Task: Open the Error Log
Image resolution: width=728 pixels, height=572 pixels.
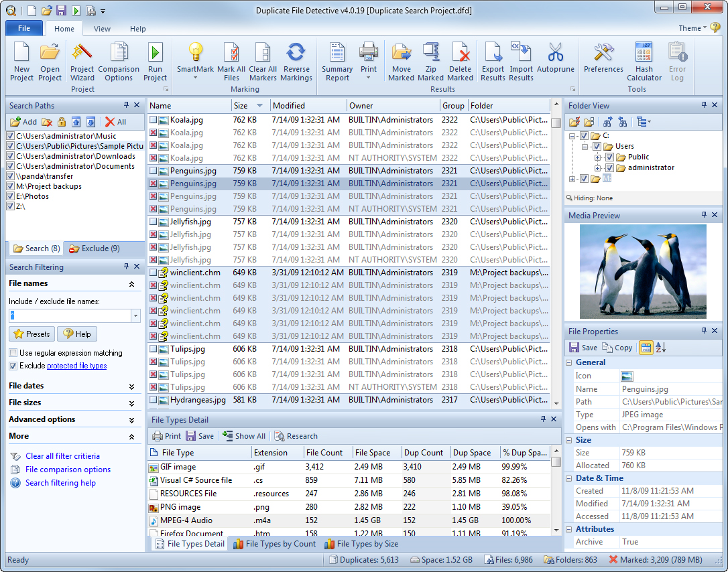Action: point(677,60)
